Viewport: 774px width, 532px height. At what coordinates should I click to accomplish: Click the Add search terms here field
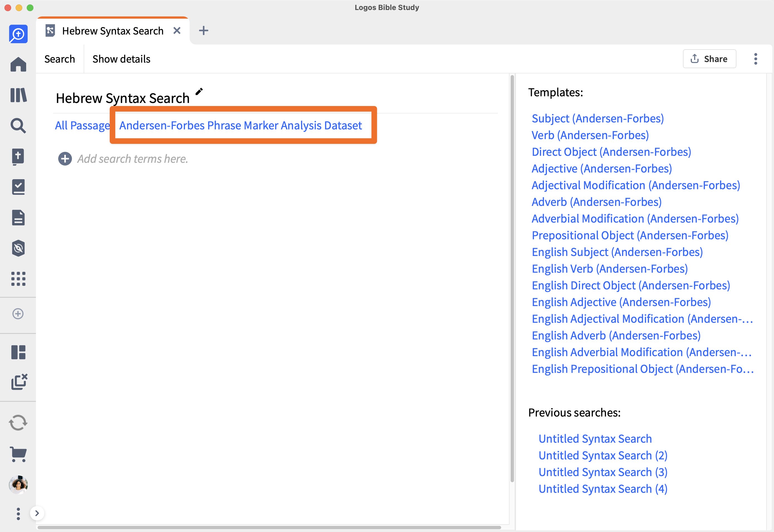coord(133,159)
